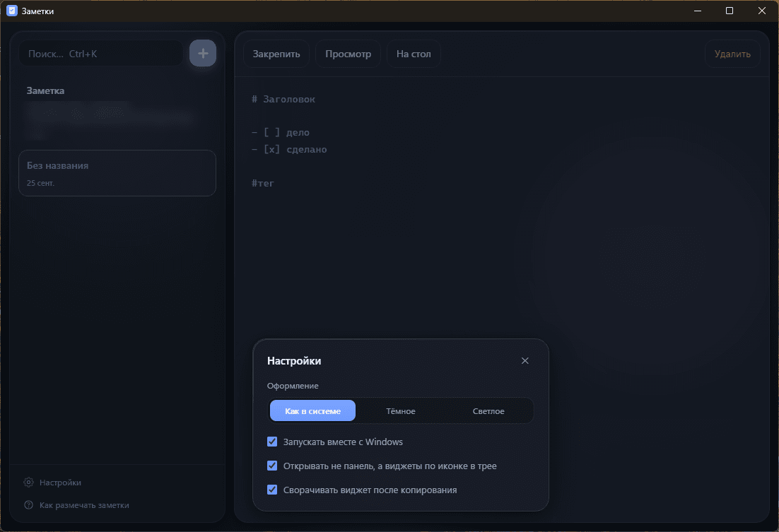Screen dimensions: 779x532
Task: Select the Заметка note in the list
Action: coord(117,113)
